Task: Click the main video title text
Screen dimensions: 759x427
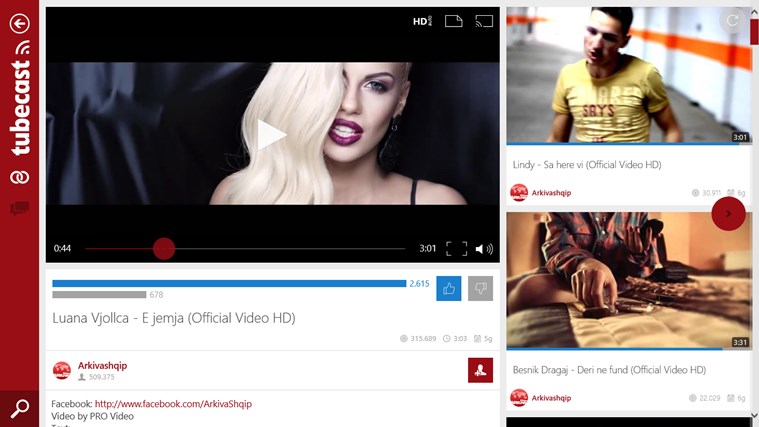Action: click(174, 318)
